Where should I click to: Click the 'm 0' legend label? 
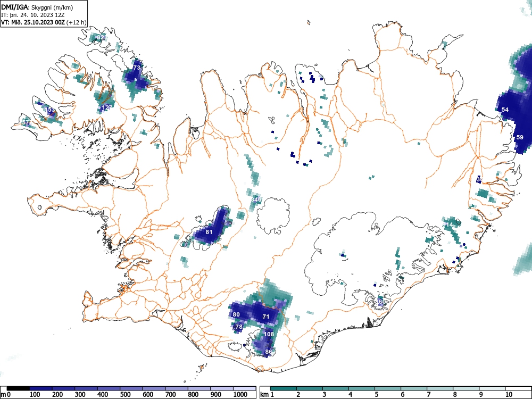pyautogui.click(x=6, y=395)
